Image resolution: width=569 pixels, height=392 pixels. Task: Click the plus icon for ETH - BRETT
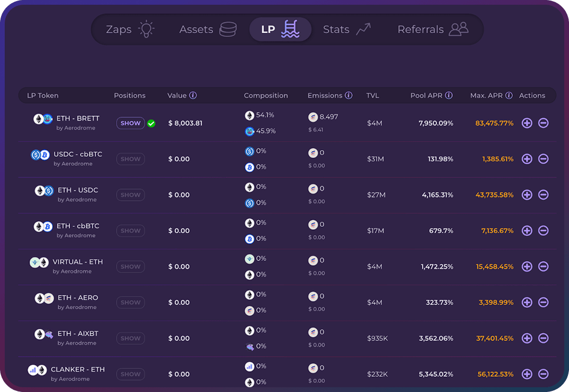click(x=527, y=123)
